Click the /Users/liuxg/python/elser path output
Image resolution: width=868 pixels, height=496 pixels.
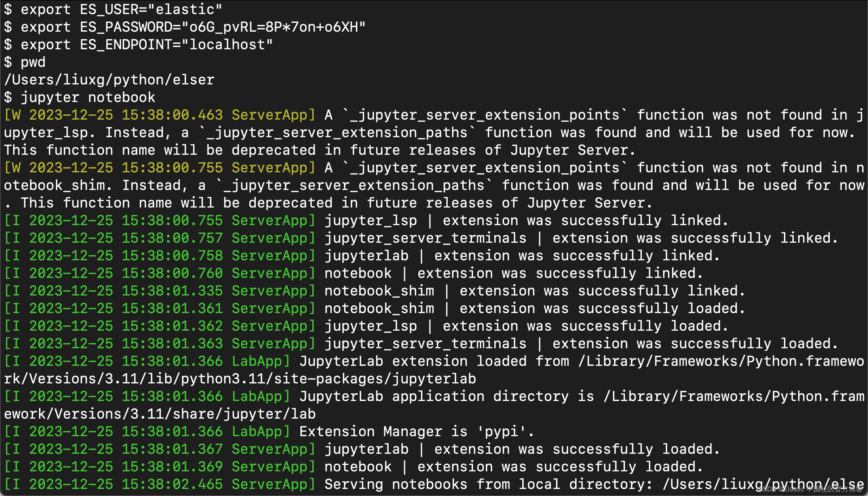tap(109, 80)
